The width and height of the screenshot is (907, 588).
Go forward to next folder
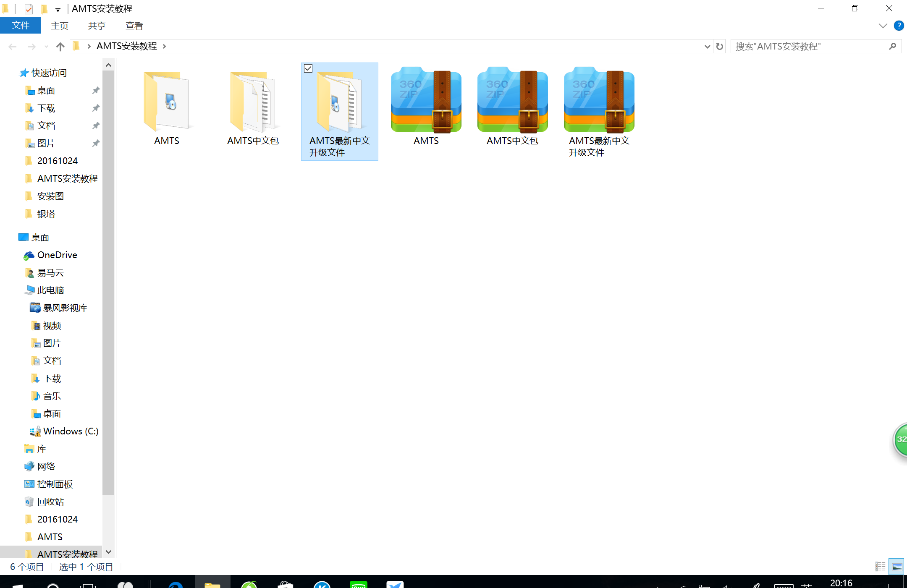31,46
